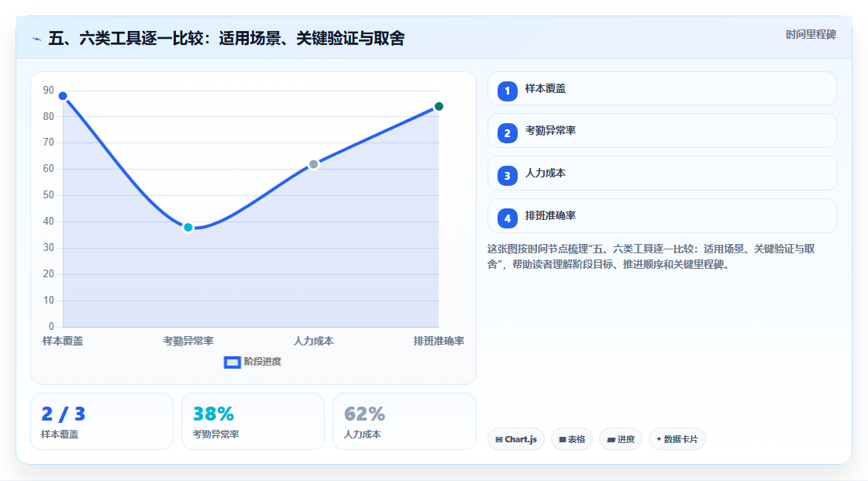
Task: Select timeline step 4 排班准确率
Action: [662, 216]
